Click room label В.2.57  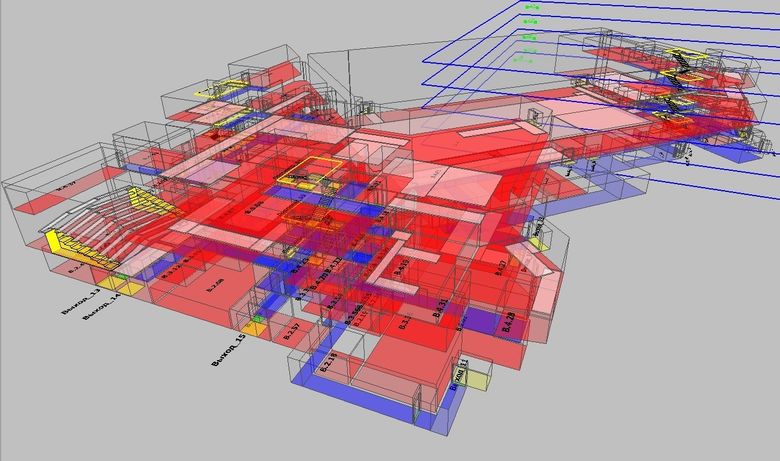293,333
